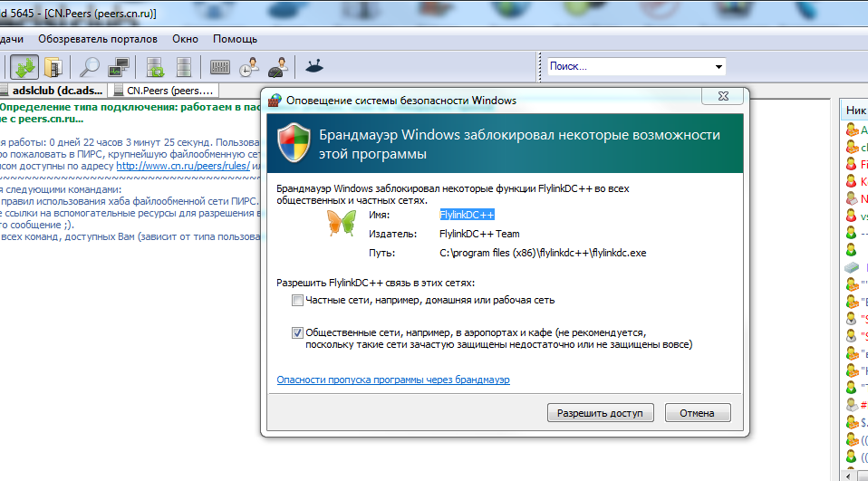Click the highlighted FlylinkDC++ name text

(x=467, y=215)
